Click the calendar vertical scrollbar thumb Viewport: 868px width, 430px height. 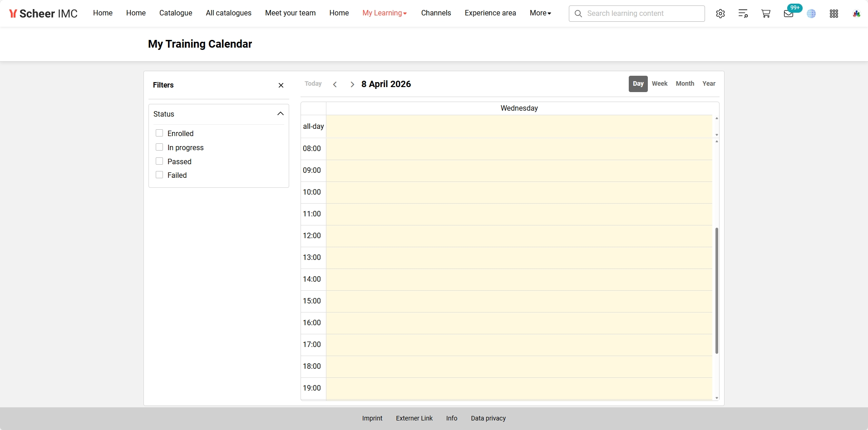[717, 291]
